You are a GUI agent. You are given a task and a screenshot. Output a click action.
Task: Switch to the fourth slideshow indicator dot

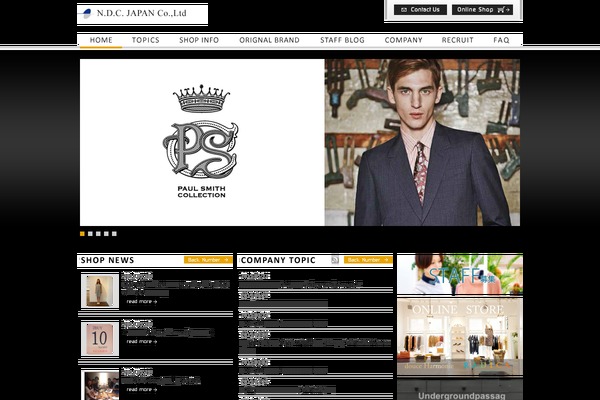pos(106,234)
